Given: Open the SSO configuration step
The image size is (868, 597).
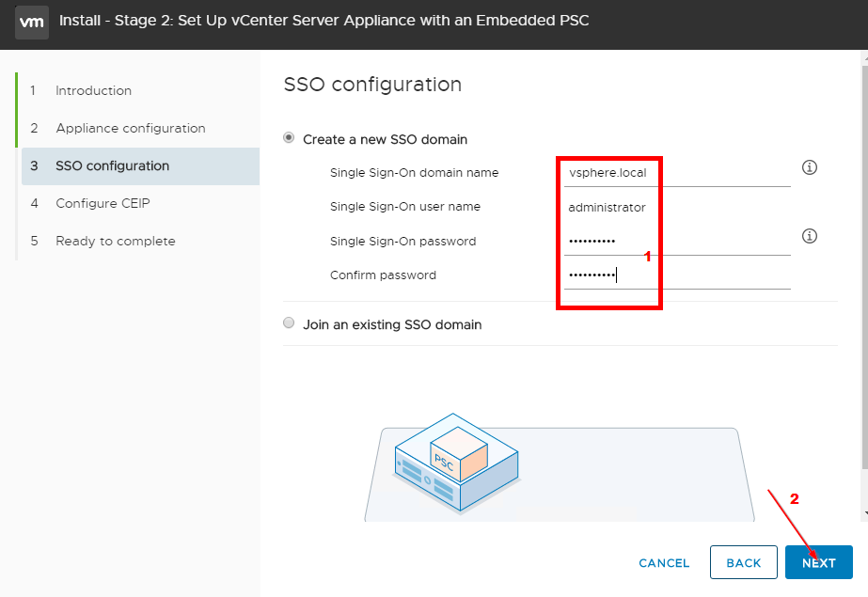Looking at the screenshot, I should point(140,166).
